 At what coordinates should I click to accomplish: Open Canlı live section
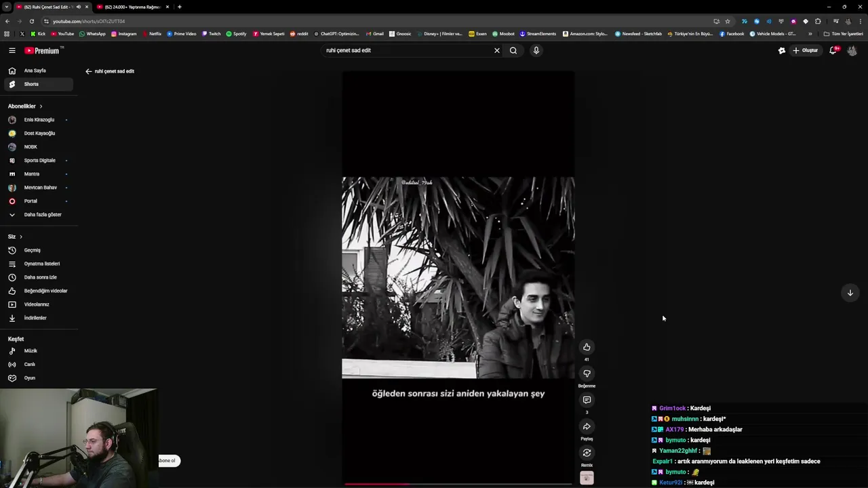pyautogui.click(x=38, y=365)
